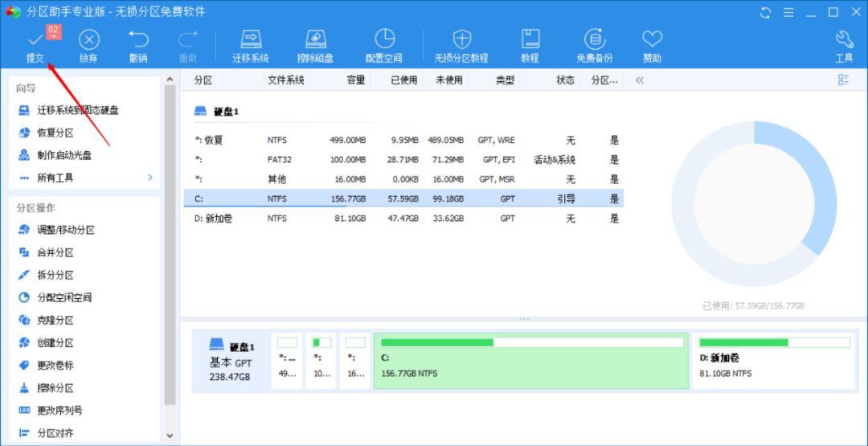
Task: Select the 恢复 partition row
Action: pos(403,141)
